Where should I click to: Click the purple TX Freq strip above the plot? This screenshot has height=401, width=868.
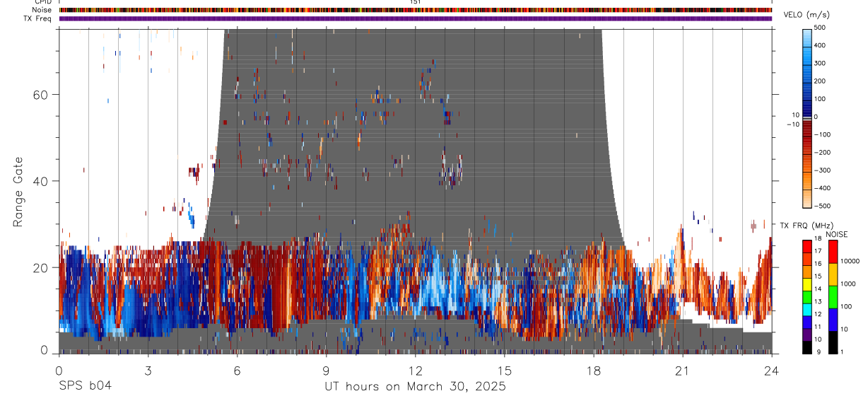tap(415, 18)
